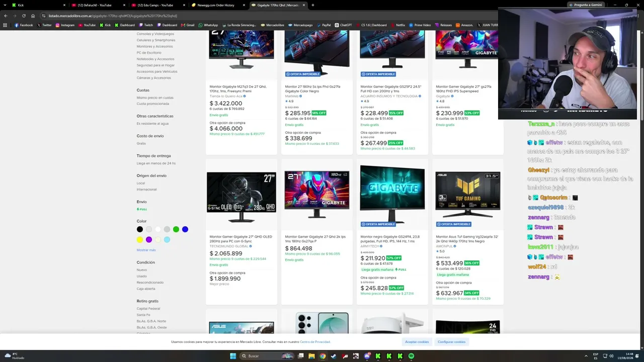Open Steam from the taskbar
The height and width of the screenshot is (362, 644).
tap(334, 356)
